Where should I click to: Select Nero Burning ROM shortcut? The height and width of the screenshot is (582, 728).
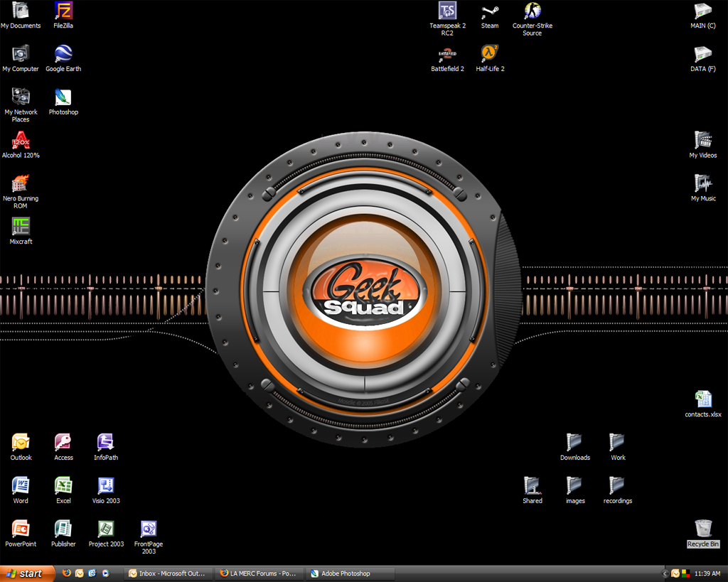pyautogui.click(x=21, y=192)
